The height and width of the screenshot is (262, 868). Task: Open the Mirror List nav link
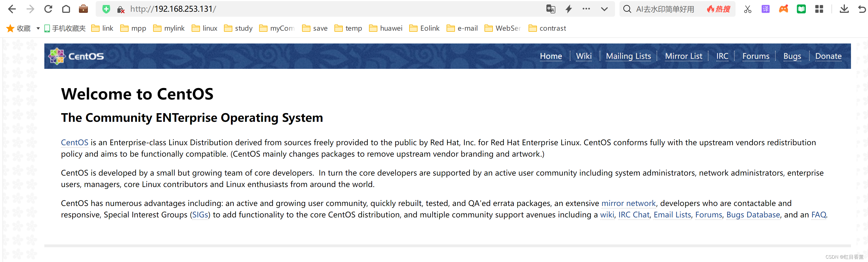point(684,56)
